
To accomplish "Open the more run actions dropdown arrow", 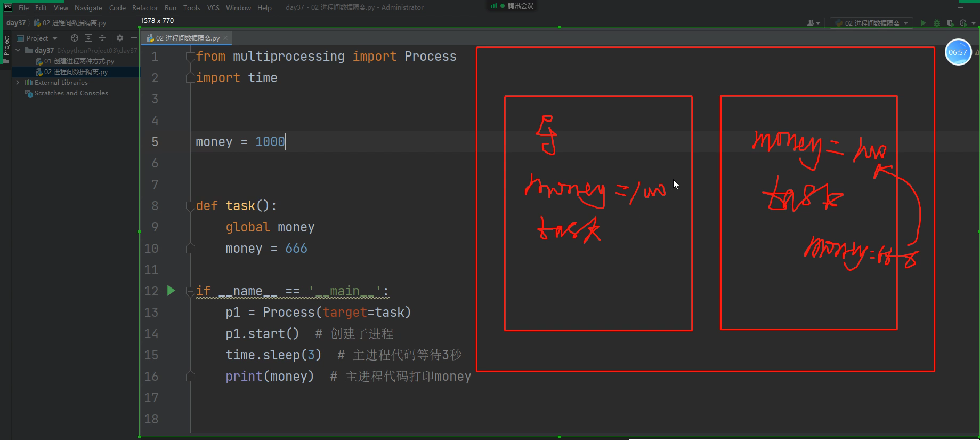I will tap(974, 23).
